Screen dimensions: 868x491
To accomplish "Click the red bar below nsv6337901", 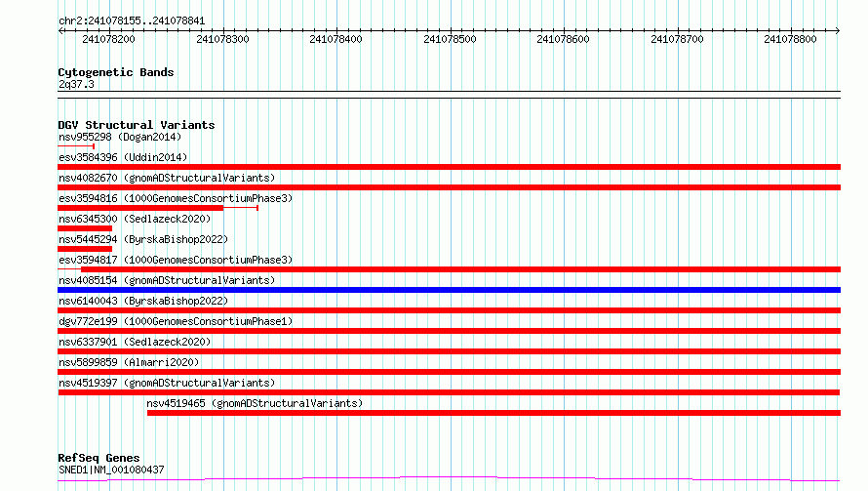I will [x=449, y=351].
